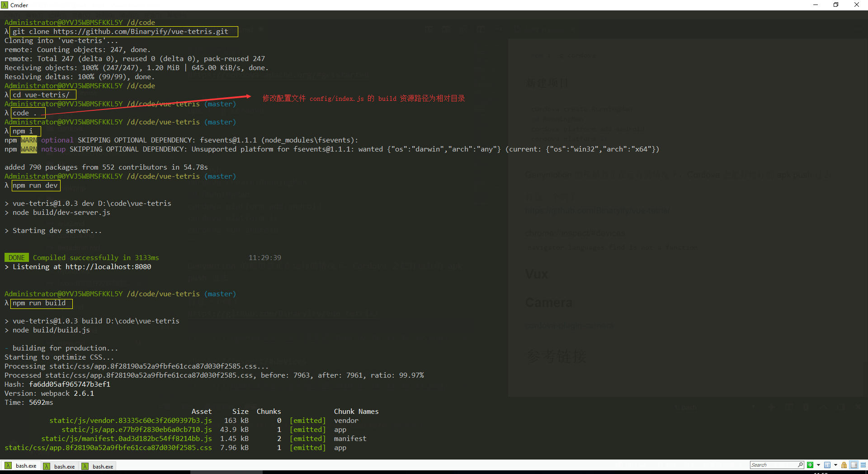Click the 'cd vue-tetris/' command line
Image resolution: width=868 pixels, height=474 pixels.
pos(41,95)
